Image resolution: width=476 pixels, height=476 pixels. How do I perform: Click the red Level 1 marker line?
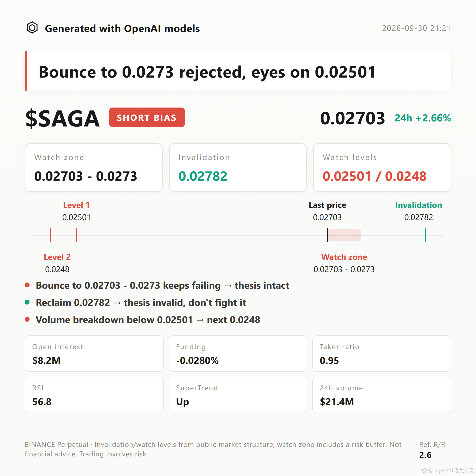point(77,235)
